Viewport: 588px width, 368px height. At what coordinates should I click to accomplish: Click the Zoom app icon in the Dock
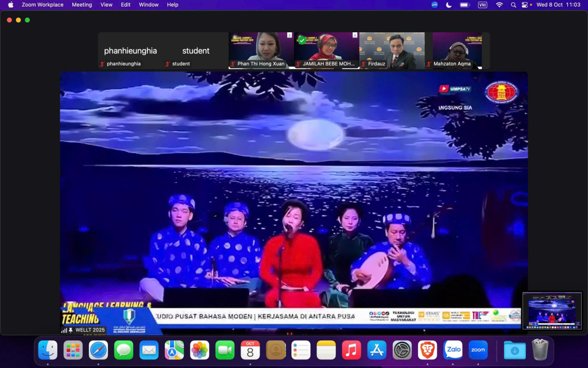(478, 350)
